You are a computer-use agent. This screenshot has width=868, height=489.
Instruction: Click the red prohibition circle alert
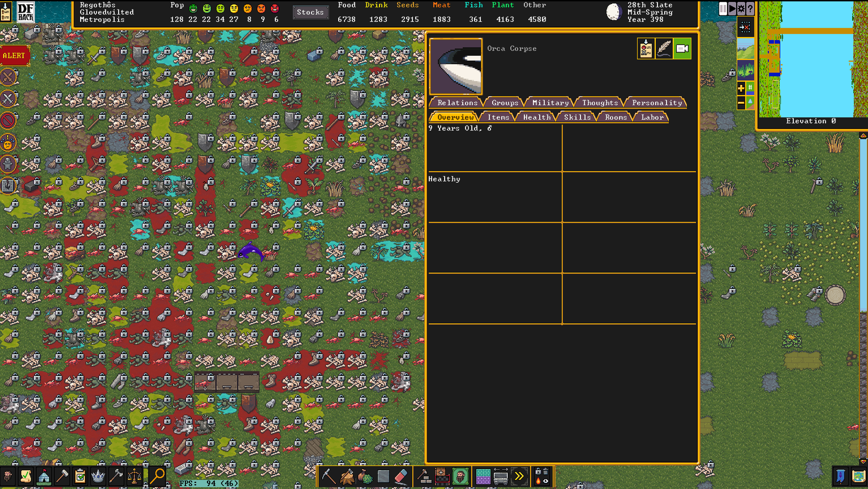click(8, 120)
